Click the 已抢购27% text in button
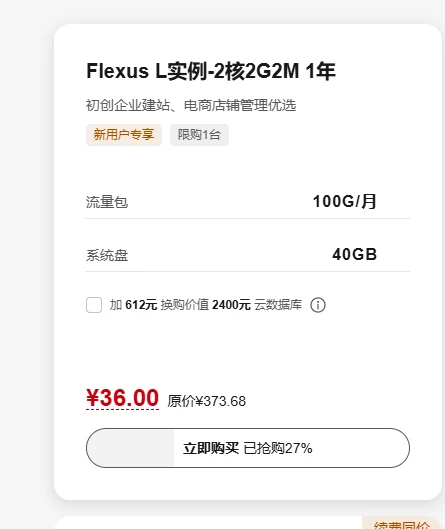Viewport: 445px width, 529px height. [x=278, y=448]
